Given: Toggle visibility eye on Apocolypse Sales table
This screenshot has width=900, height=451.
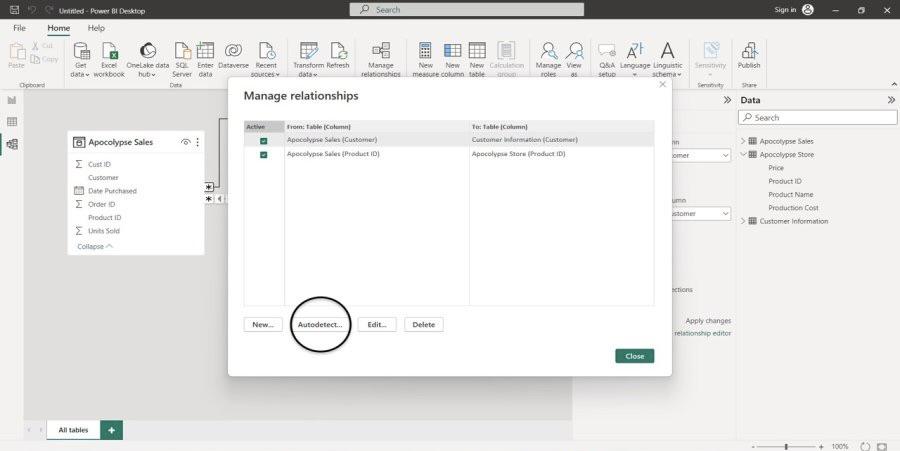Looking at the screenshot, I should click(x=185, y=142).
